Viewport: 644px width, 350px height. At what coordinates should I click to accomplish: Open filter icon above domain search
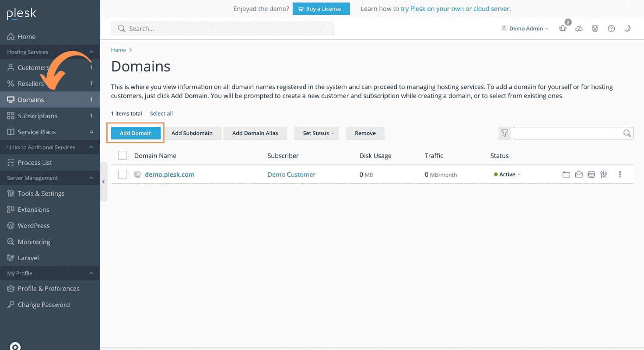click(x=504, y=133)
